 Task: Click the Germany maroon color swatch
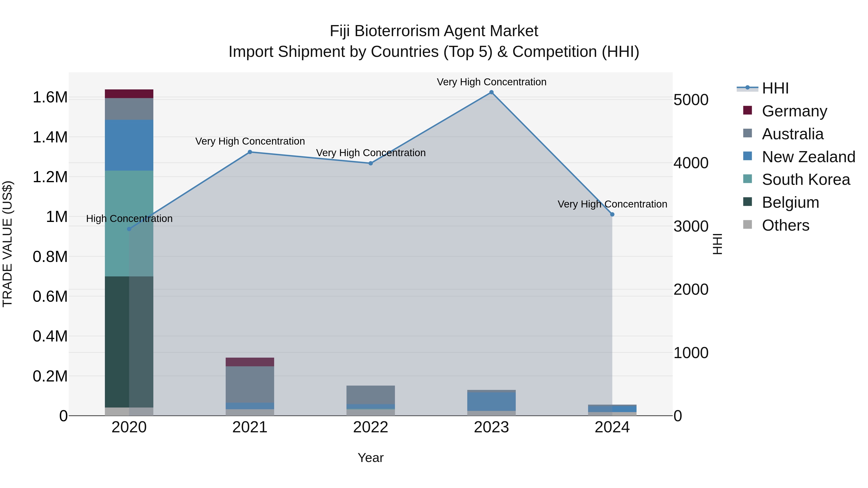pyautogui.click(x=747, y=110)
